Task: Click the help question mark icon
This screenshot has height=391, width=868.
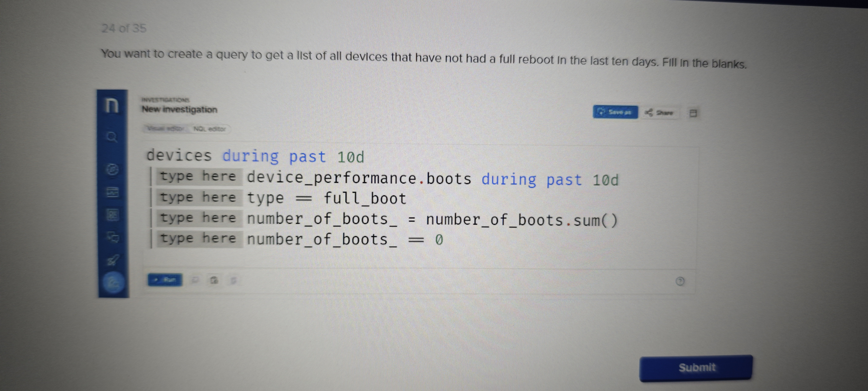Action: pyautogui.click(x=680, y=281)
